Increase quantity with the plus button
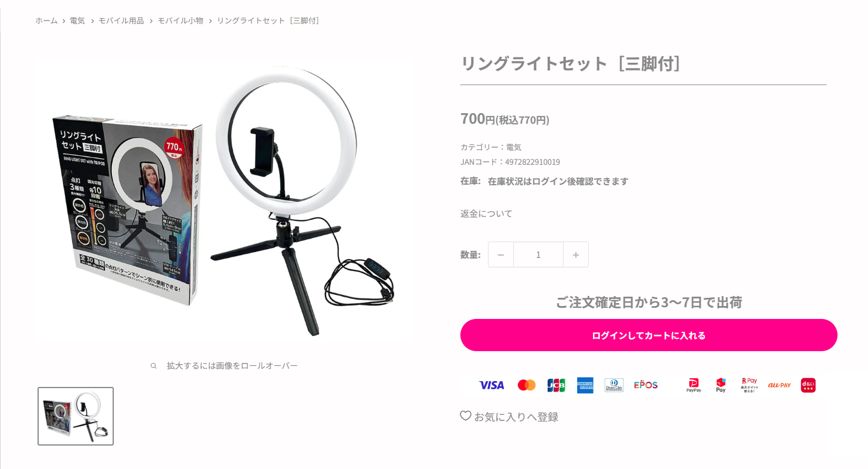The image size is (868, 469). tap(576, 254)
